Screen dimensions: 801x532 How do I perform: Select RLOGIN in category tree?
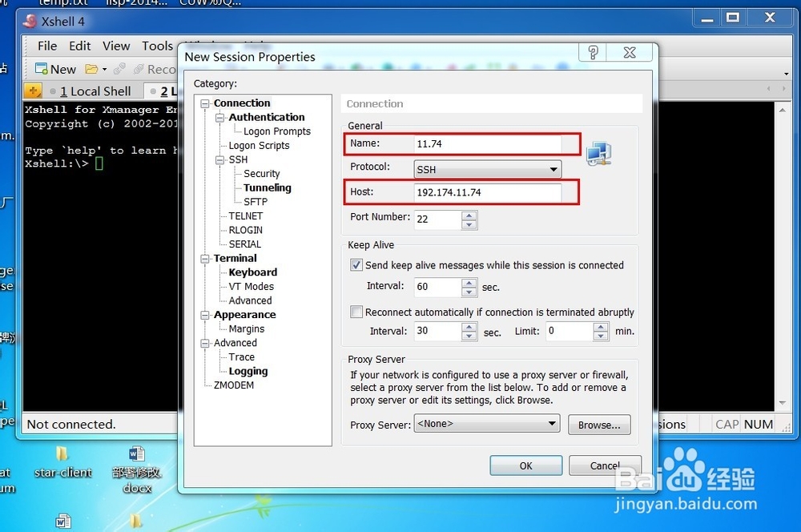(246, 231)
